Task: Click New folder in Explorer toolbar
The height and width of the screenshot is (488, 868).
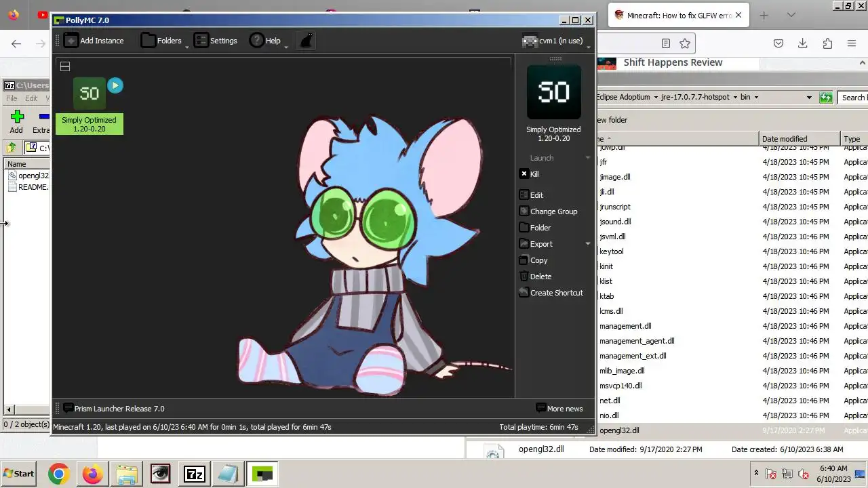Action: [x=613, y=120]
